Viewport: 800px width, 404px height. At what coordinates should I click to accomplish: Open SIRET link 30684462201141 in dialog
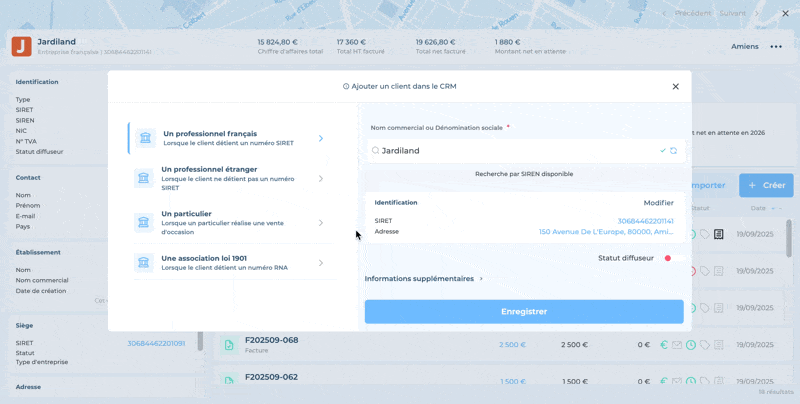(x=645, y=221)
